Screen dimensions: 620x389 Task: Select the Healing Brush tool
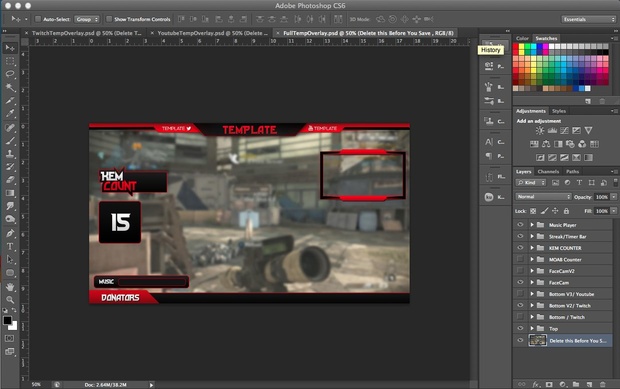[10, 127]
